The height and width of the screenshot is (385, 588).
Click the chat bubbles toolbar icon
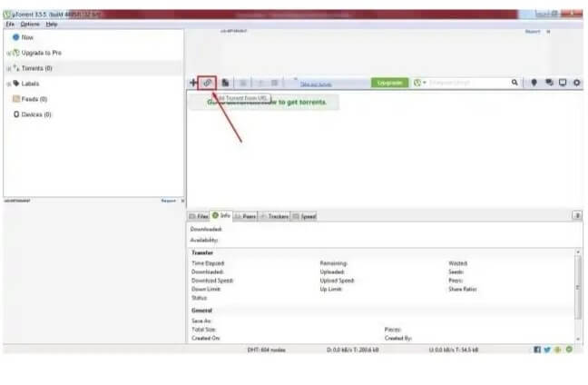pos(549,83)
